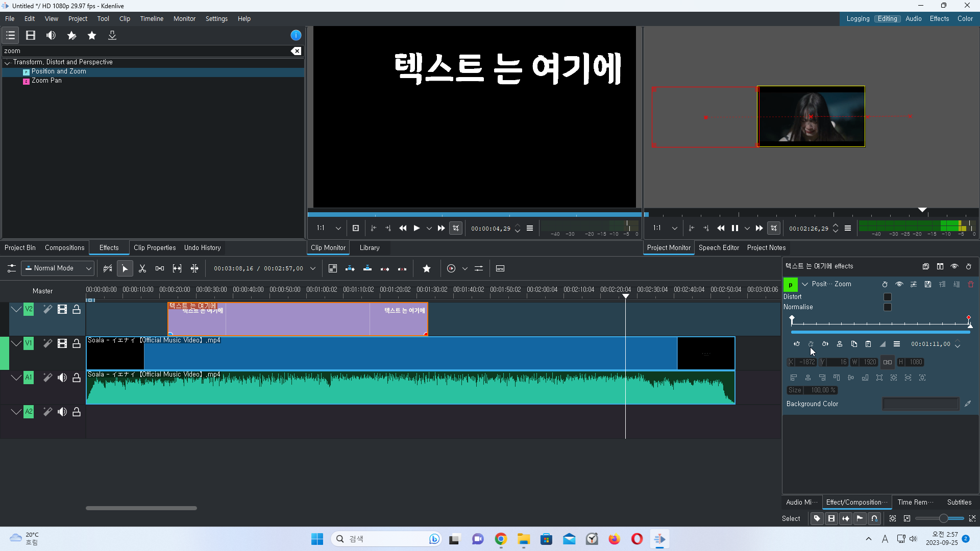This screenshot has height=551, width=980.
Task: Select the Slip tool in timeline toolbar
Action: coord(177,268)
